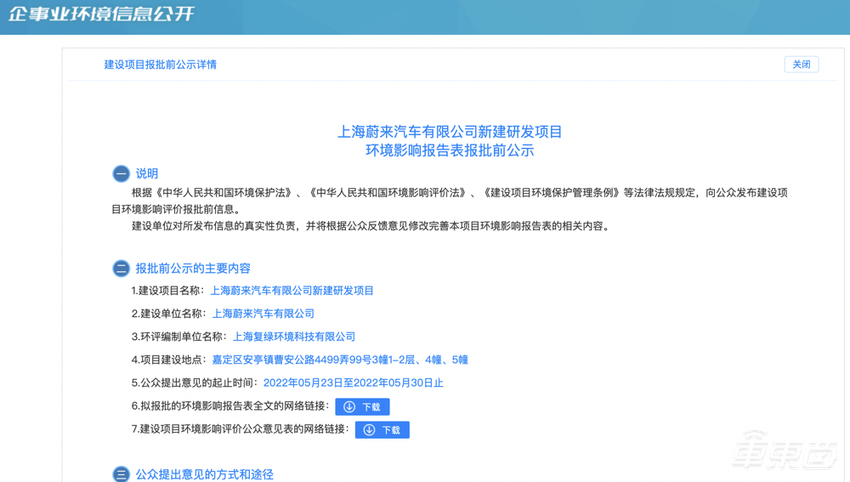Click download arrow icon for 环境影响报告表全文
Viewport: 850px width, 482px height.
pyautogui.click(x=350, y=407)
